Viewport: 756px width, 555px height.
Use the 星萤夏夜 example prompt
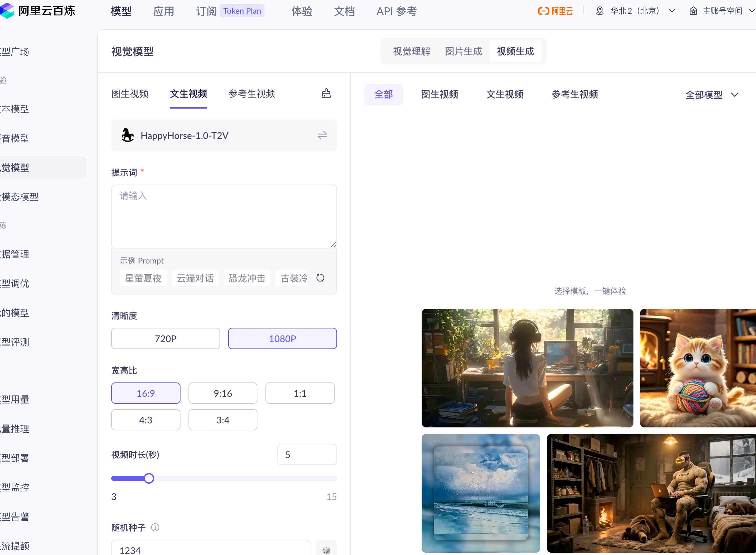pos(144,278)
